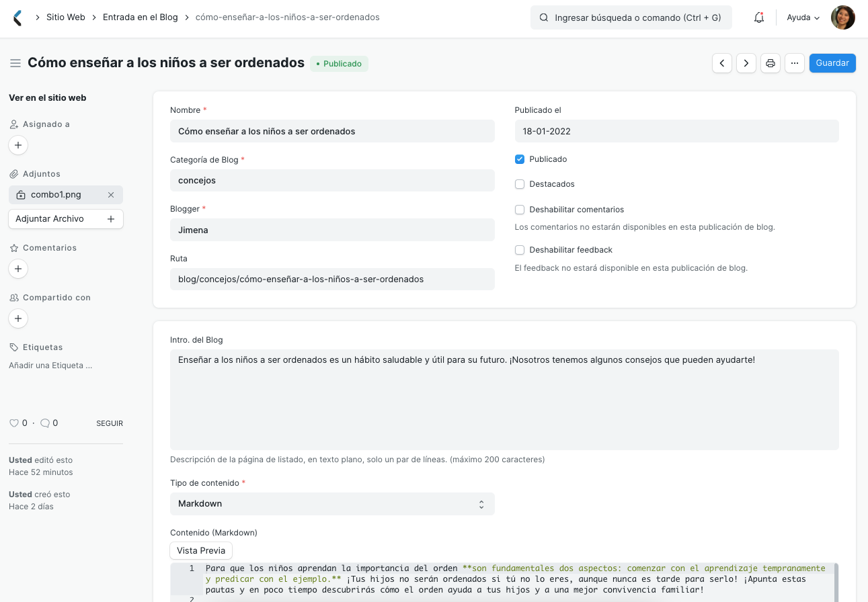
Task: Focus the search or command bar
Action: click(631, 18)
